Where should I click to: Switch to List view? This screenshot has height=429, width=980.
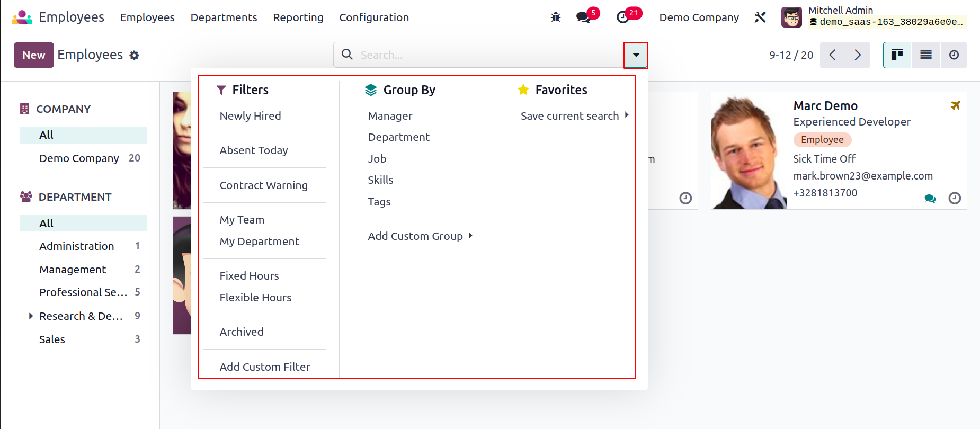(x=926, y=55)
